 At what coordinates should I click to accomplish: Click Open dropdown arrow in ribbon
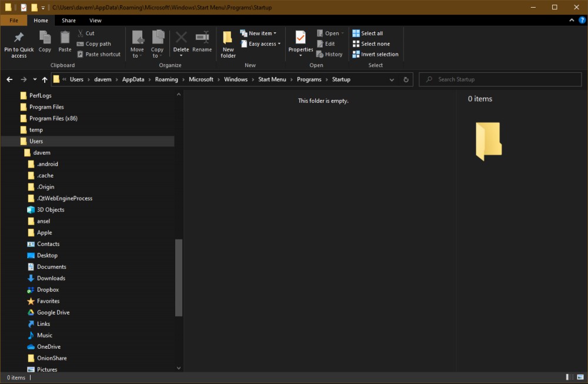click(x=342, y=34)
